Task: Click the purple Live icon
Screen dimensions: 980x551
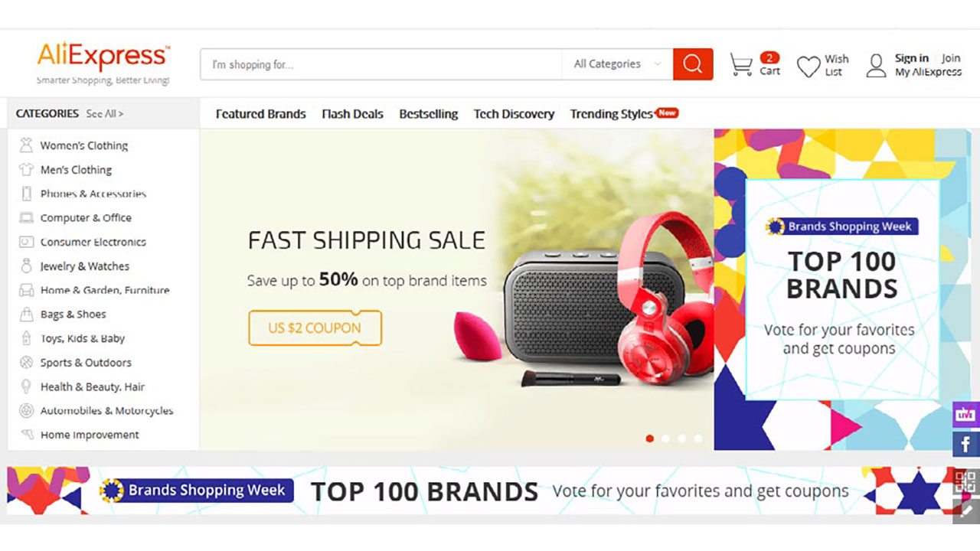Action: pos(965,414)
